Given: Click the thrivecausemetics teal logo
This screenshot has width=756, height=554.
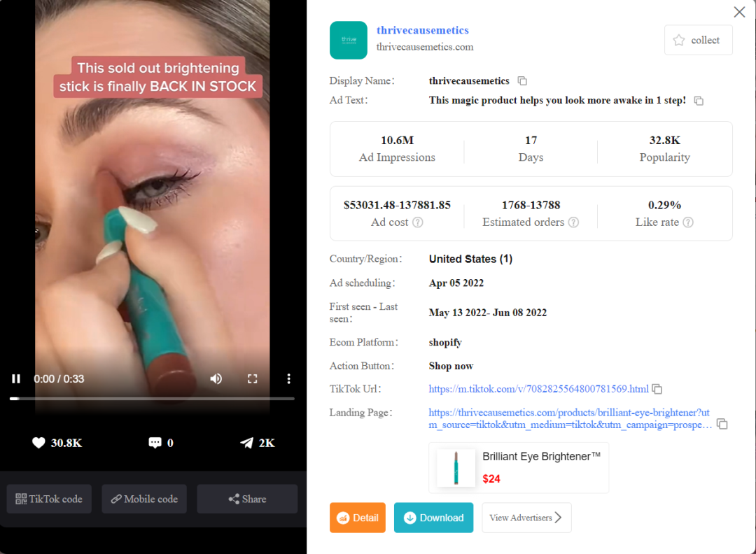Looking at the screenshot, I should 349,40.
